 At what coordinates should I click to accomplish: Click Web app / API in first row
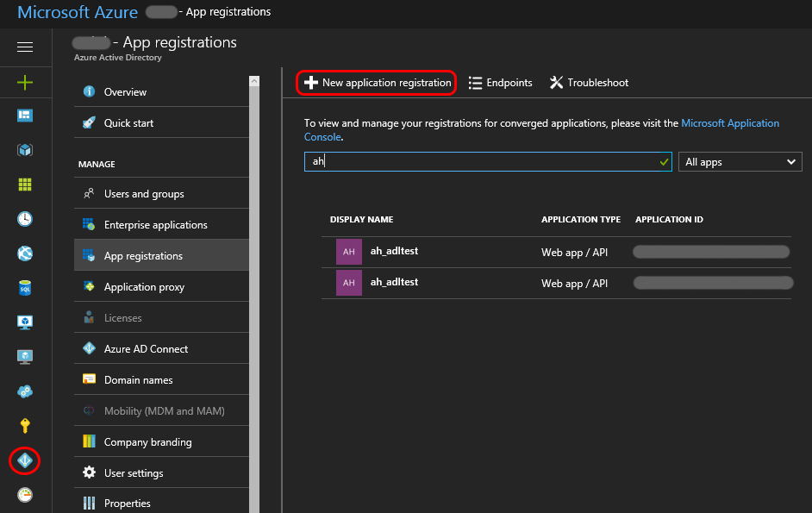click(574, 253)
